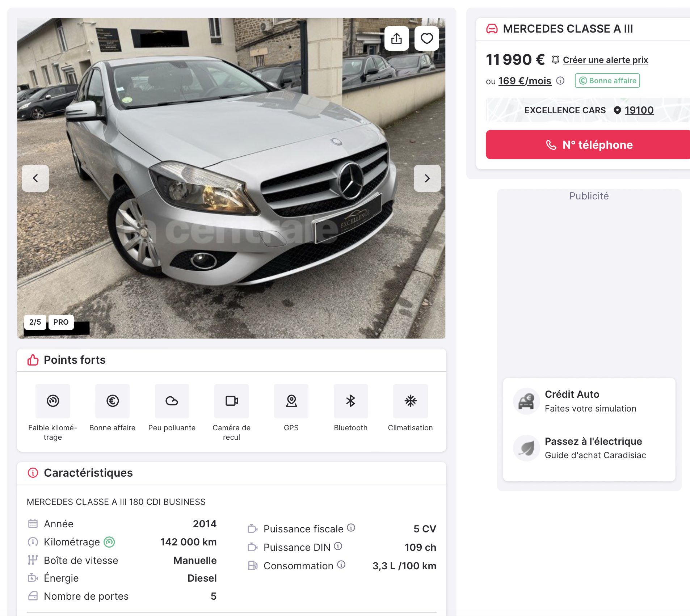Toggle the heart favorite button

point(426,38)
